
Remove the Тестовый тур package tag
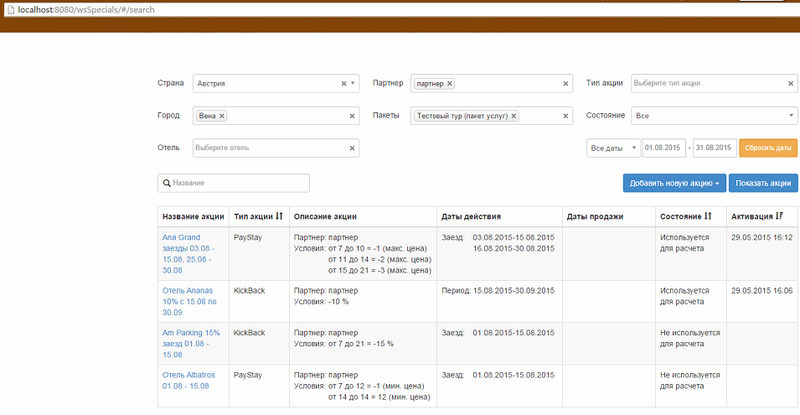pos(514,116)
